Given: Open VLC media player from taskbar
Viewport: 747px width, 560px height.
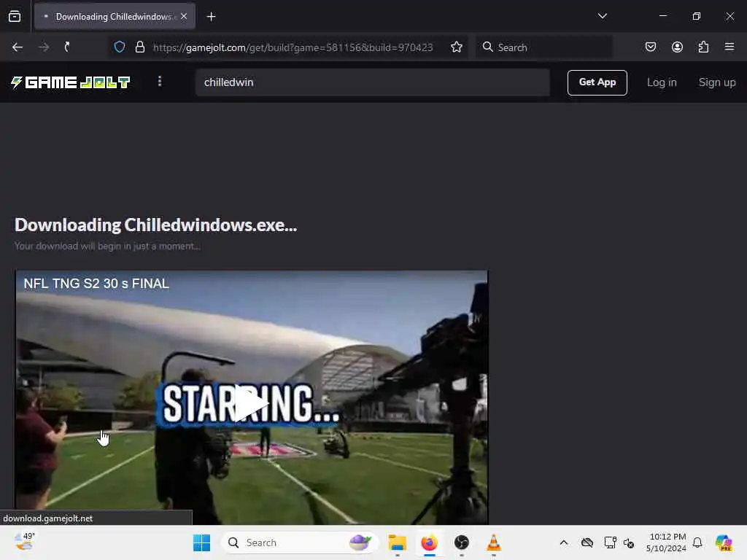Looking at the screenshot, I should coord(494,542).
